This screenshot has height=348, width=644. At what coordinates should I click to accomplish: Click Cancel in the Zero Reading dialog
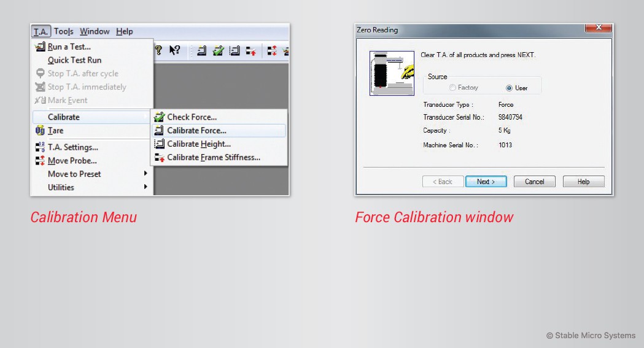click(x=534, y=182)
